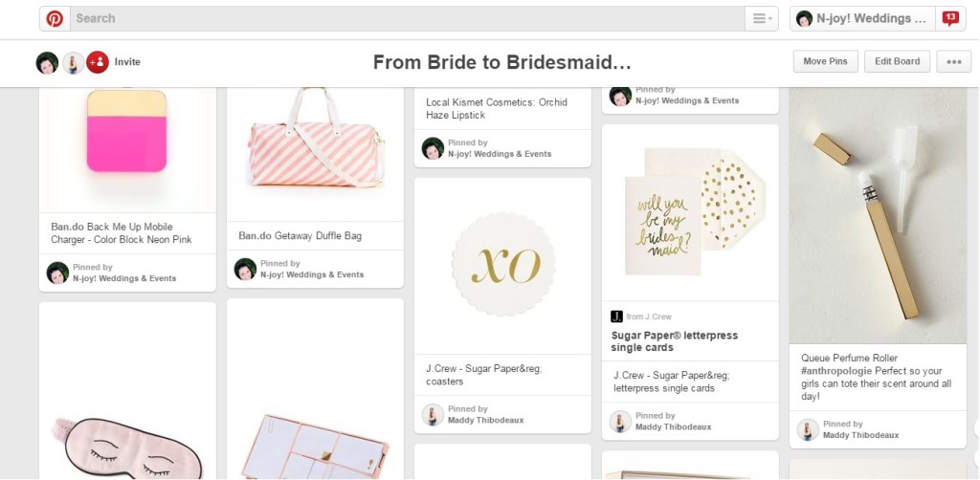Click Maddy Thibodeaux avatar under letterpress cards pin
This screenshot has height=480, width=980.
[x=620, y=422]
